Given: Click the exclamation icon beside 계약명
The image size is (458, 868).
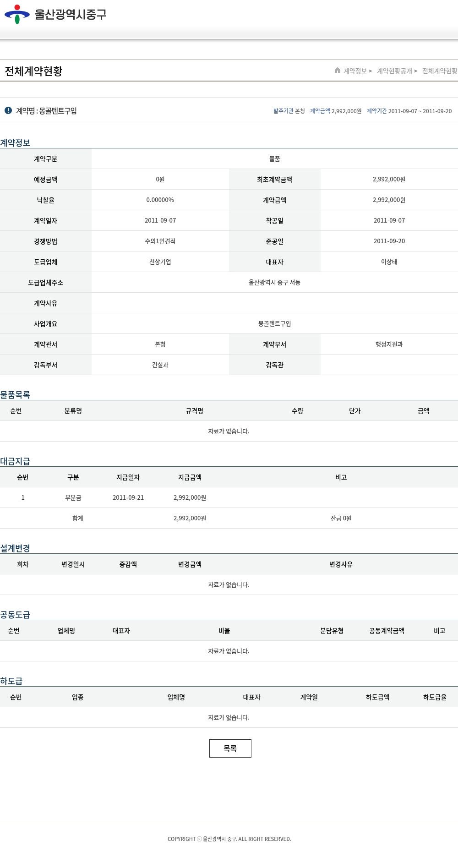Looking at the screenshot, I should tap(8, 110).
